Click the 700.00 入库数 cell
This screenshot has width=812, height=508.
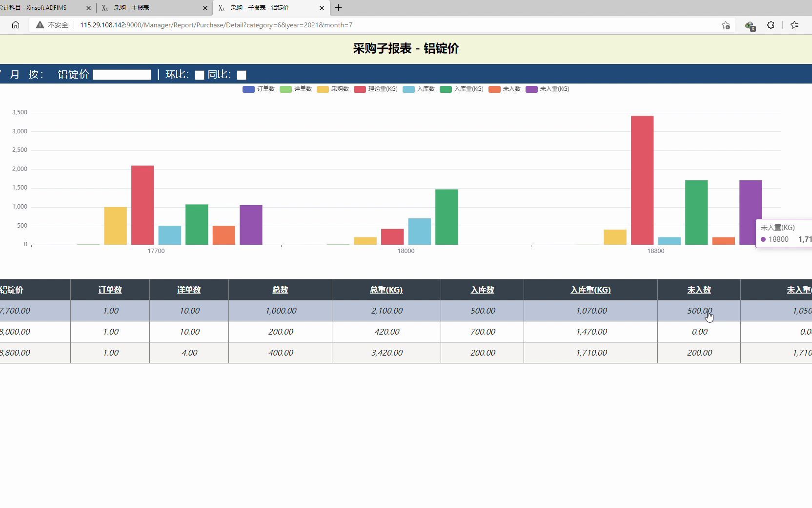click(483, 332)
